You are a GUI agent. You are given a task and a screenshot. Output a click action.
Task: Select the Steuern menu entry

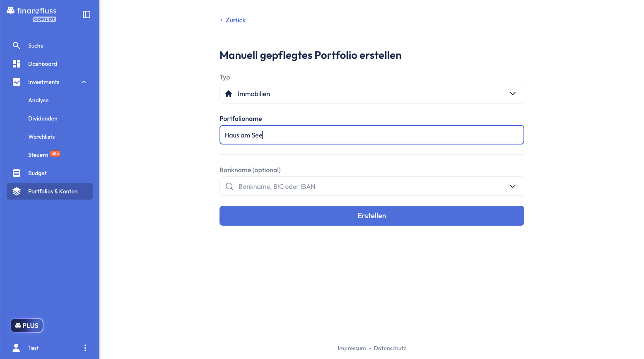(x=38, y=155)
